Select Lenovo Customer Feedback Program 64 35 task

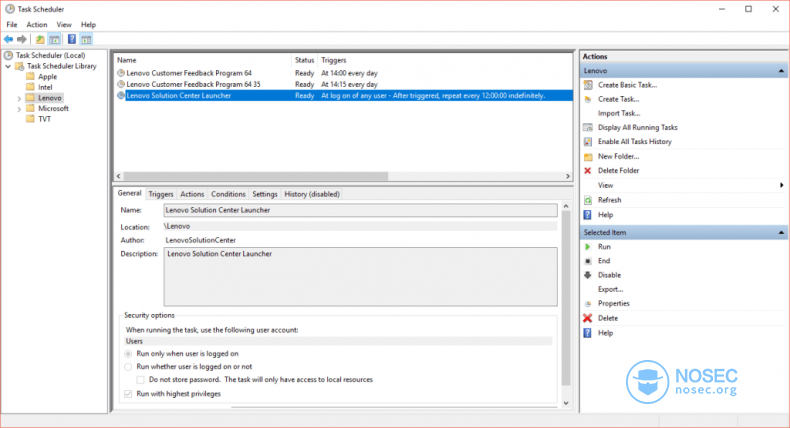pos(193,84)
